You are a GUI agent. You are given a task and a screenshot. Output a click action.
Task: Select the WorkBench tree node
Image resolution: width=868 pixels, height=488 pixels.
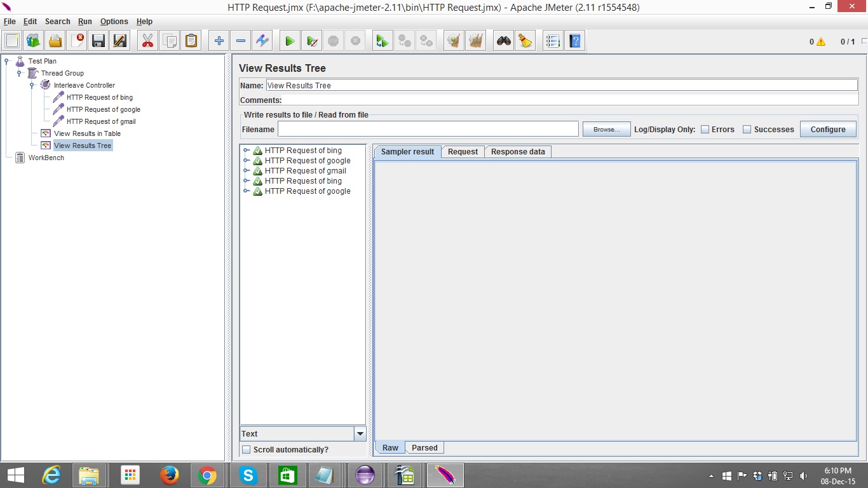[46, 158]
